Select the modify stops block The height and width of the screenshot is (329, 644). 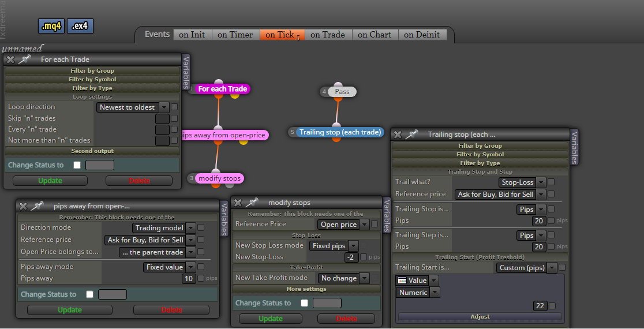(219, 178)
